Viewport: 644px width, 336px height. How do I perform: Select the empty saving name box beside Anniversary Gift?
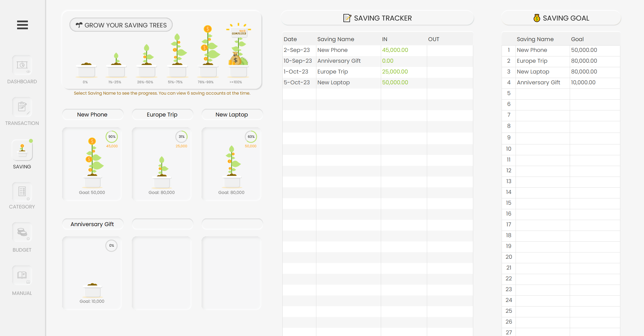pos(162,224)
